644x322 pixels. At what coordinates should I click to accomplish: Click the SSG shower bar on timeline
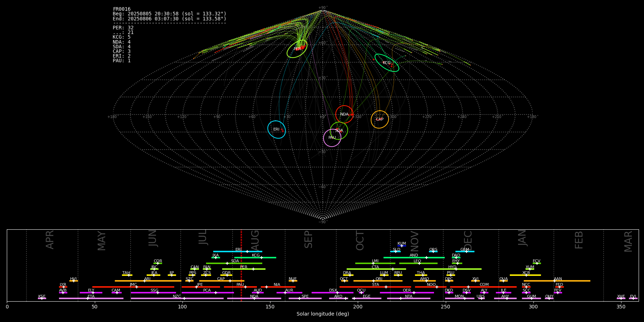pos(153,293)
